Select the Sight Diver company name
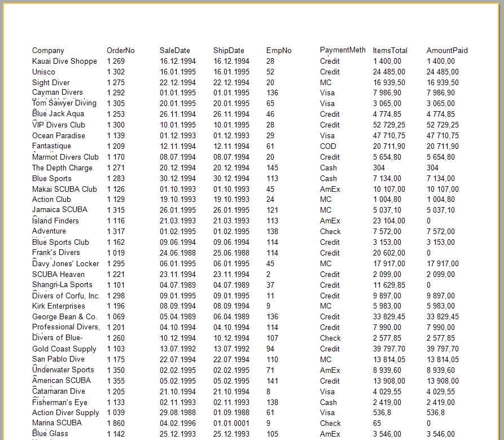Screen dimensions: 504x440 (x=51, y=83)
